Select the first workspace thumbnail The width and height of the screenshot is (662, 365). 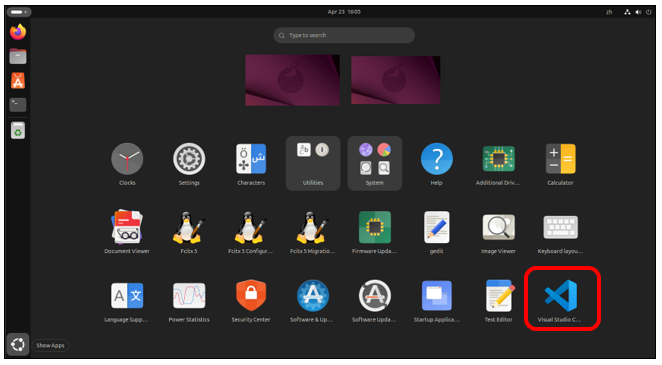292,80
